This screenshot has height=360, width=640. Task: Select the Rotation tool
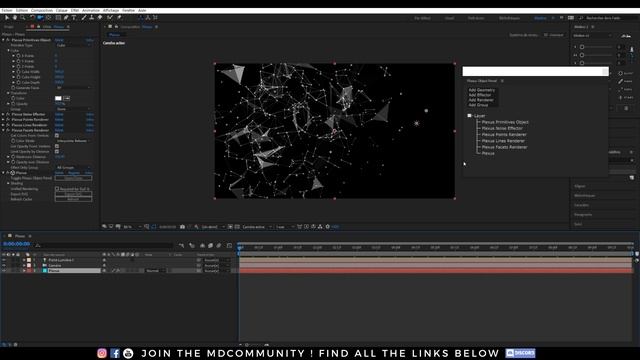click(x=32, y=18)
